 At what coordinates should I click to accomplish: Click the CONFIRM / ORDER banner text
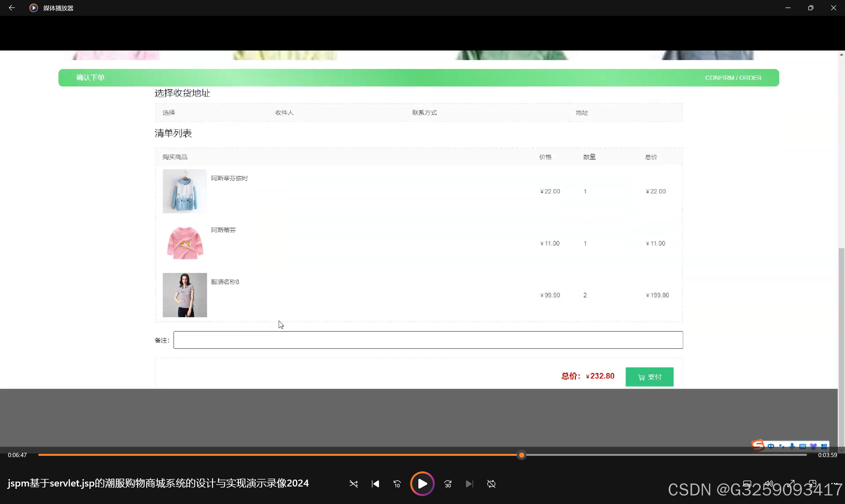pyautogui.click(x=733, y=78)
